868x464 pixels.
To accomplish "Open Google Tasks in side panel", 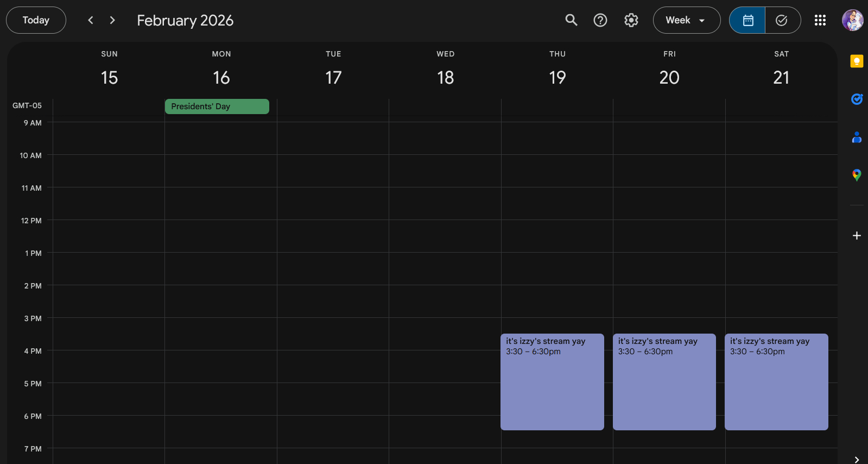I will [857, 99].
